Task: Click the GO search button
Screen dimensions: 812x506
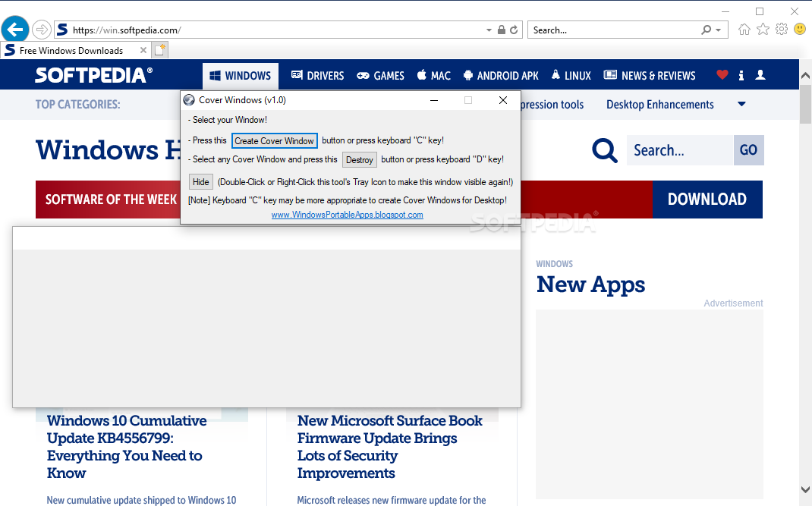Action: 748,150
